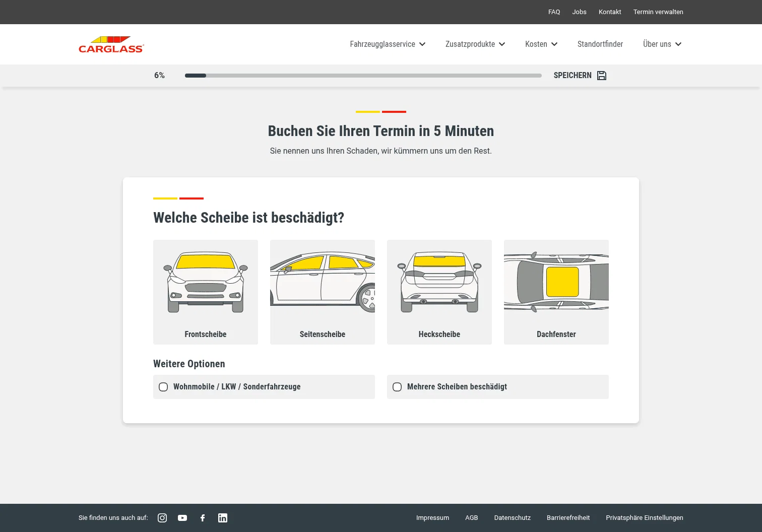The image size is (762, 532).
Task: Click the booking progress bar
Action: pos(363,76)
